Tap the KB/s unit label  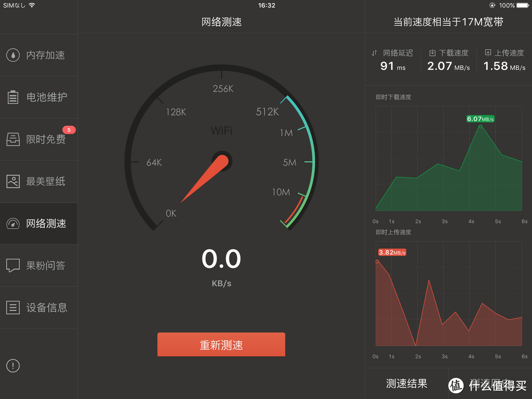point(222,283)
